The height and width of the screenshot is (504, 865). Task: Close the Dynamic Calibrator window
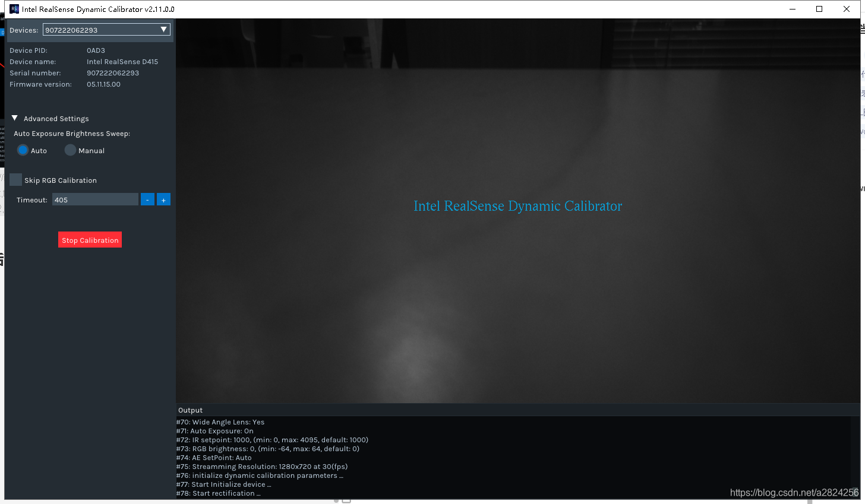847,9
